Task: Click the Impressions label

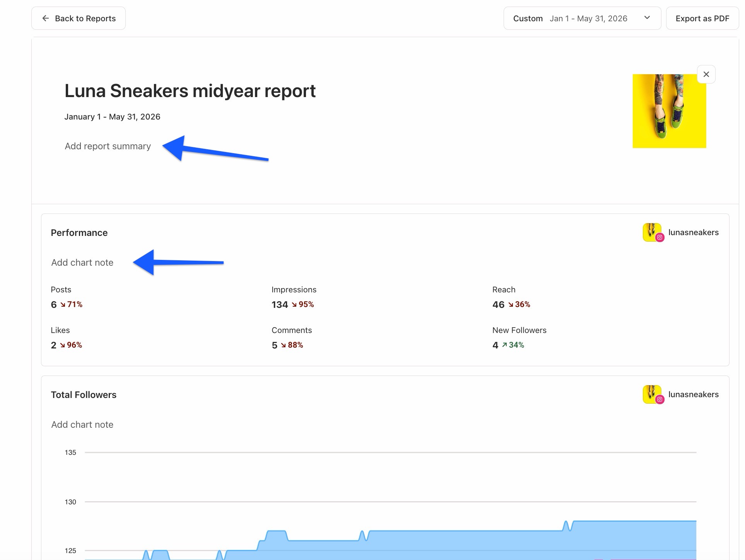Action: [x=294, y=290]
